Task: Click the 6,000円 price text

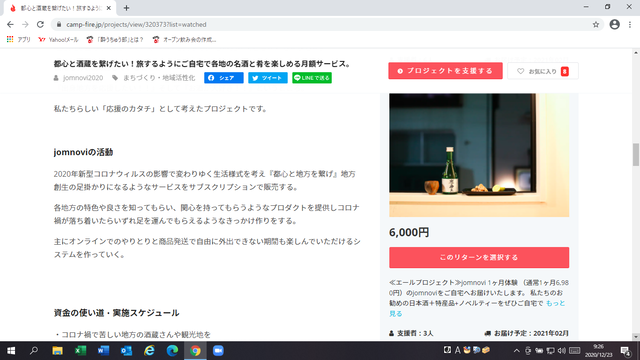Action: (x=409, y=232)
